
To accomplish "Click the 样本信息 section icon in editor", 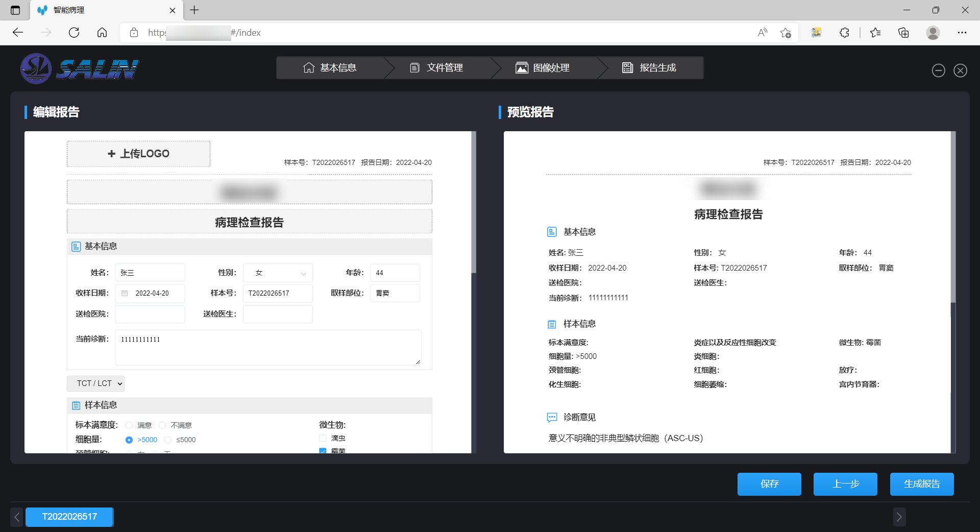I will pyautogui.click(x=76, y=405).
